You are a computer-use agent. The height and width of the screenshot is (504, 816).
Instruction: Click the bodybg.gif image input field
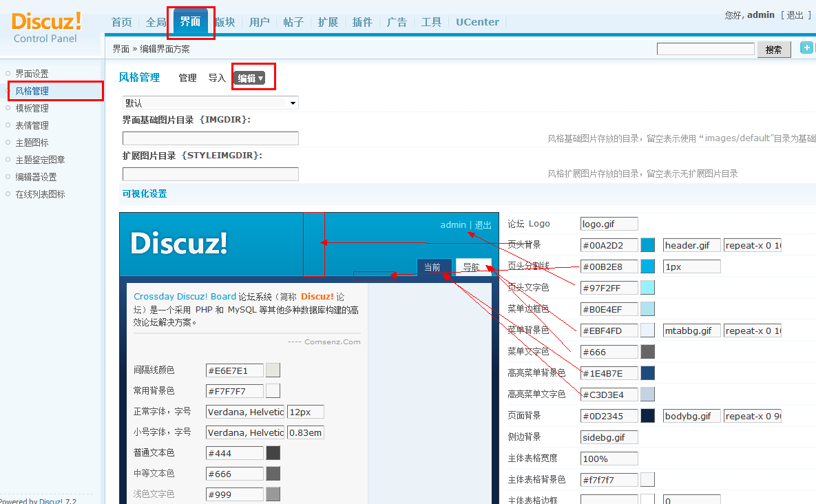(691, 416)
